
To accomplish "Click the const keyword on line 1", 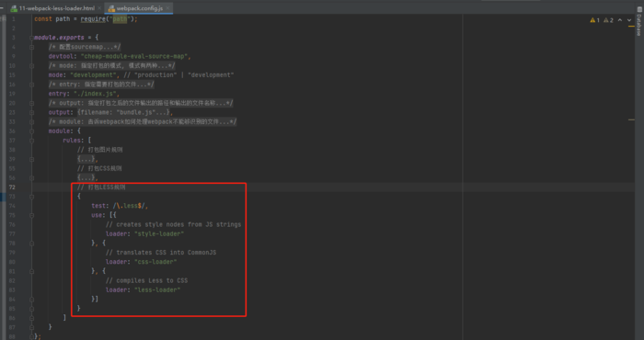I will pyautogui.click(x=43, y=19).
